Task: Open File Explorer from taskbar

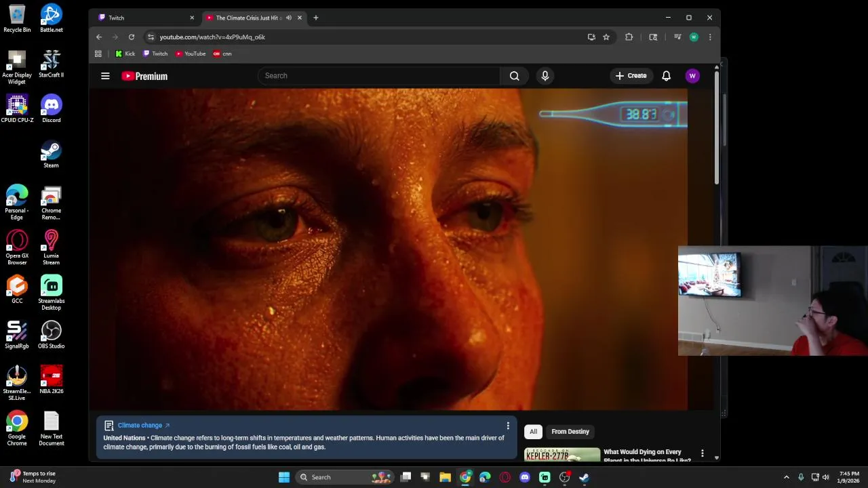Action: [x=445, y=477]
